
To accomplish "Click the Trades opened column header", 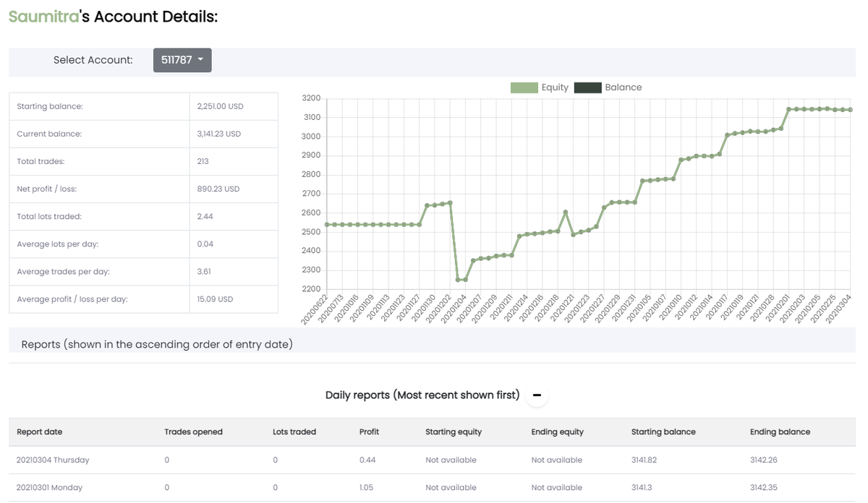I will click(193, 431).
